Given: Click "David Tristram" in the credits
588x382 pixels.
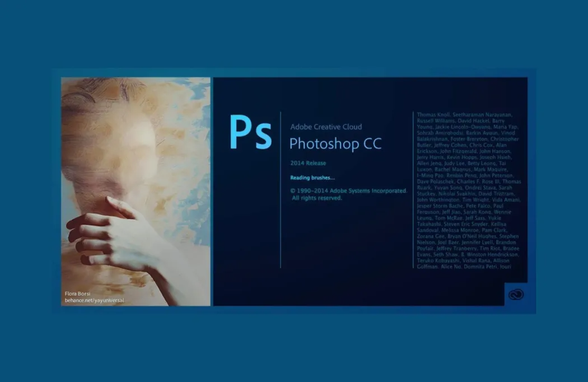Looking at the screenshot, I should click(x=495, y=194).
